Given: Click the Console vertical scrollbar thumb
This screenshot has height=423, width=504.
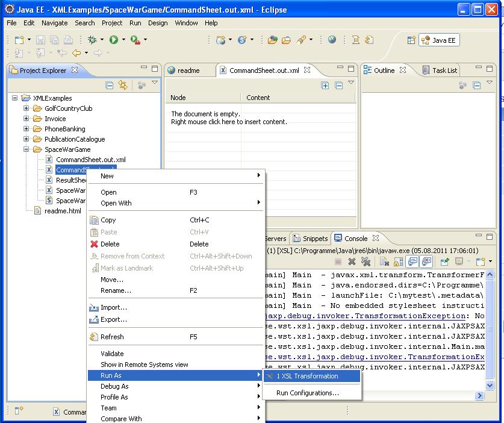Looking at the screenshot, I should (x=490, y=328).
